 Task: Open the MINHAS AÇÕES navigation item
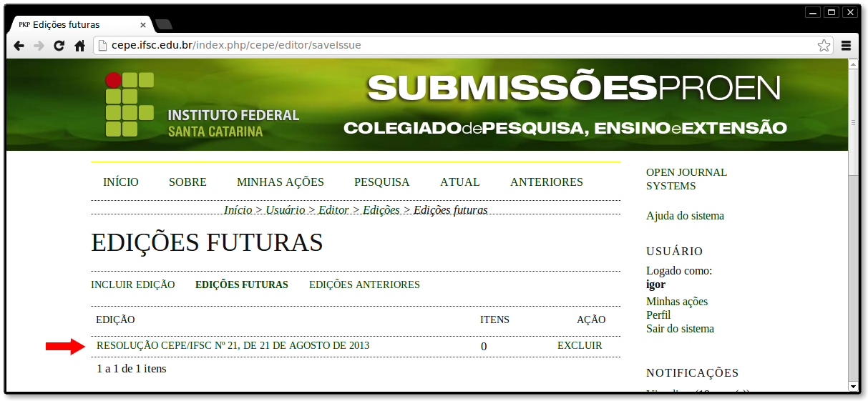[281, 182]
